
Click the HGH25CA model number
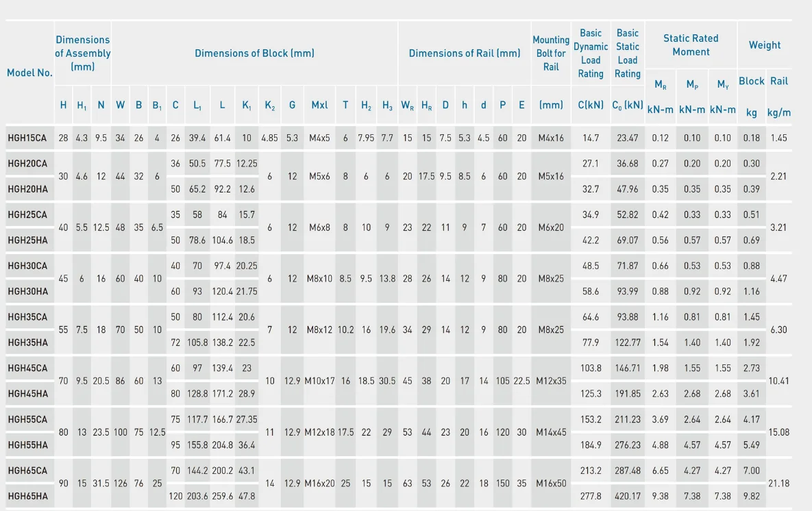(27, 214)
